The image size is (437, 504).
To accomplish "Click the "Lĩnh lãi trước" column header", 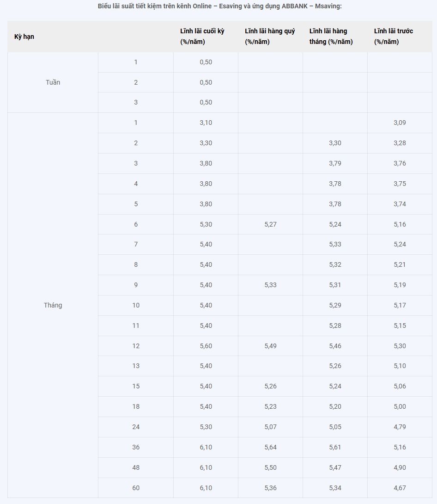I will (x=394, y=36).
